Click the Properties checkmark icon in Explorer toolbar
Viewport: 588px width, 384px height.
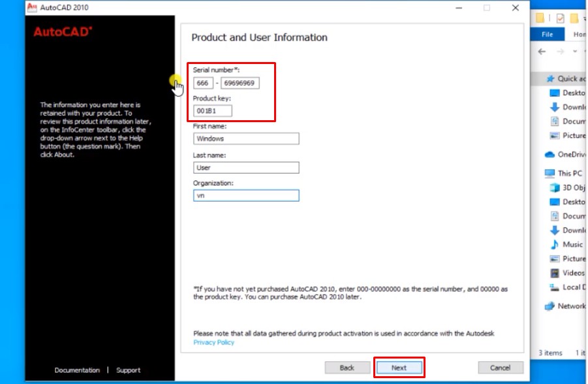pos(560,18)
